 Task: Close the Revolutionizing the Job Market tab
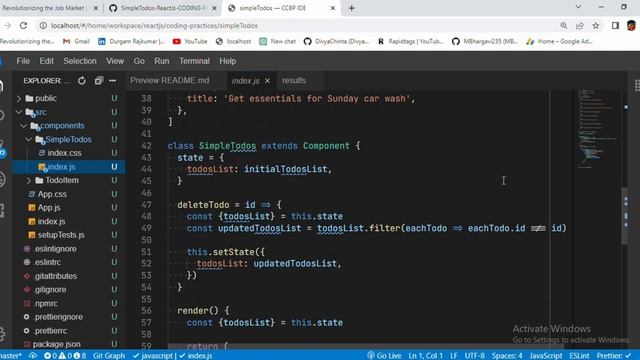point(96,8)
